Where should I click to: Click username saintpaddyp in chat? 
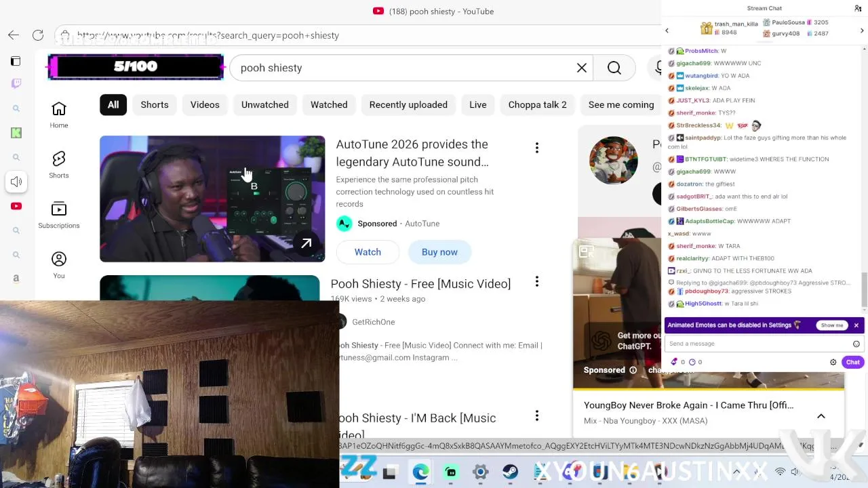coord(703,138)
